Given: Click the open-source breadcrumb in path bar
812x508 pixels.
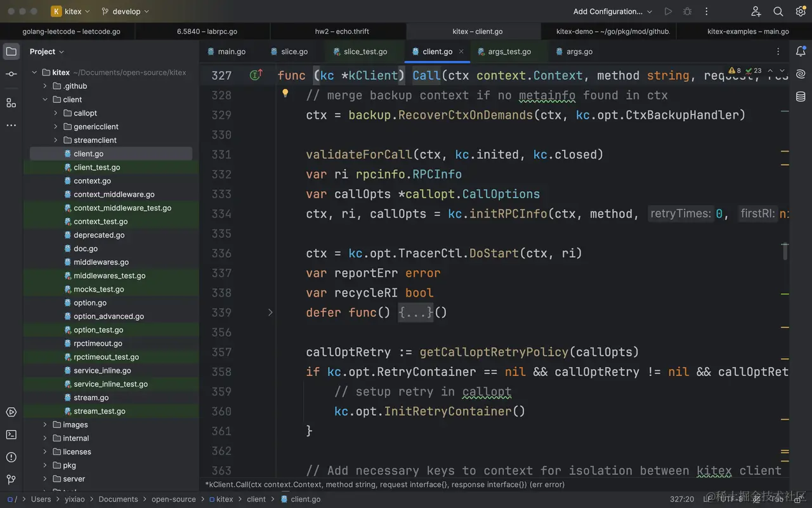Looking at the screenshot, I should (x=173, y=499).
